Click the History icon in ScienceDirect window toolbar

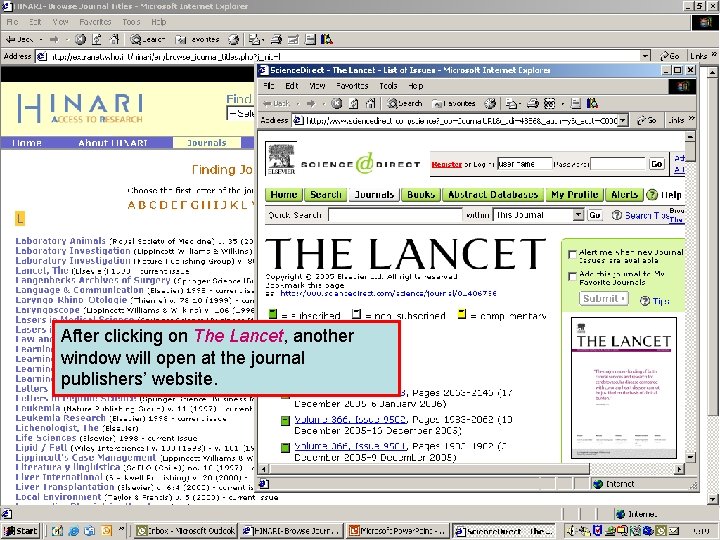[490, 103]
